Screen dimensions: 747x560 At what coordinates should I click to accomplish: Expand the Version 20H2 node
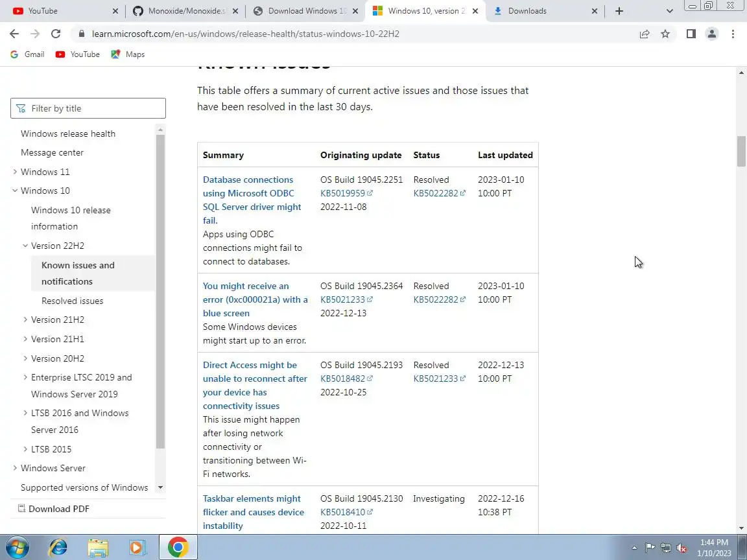(25, 358)
